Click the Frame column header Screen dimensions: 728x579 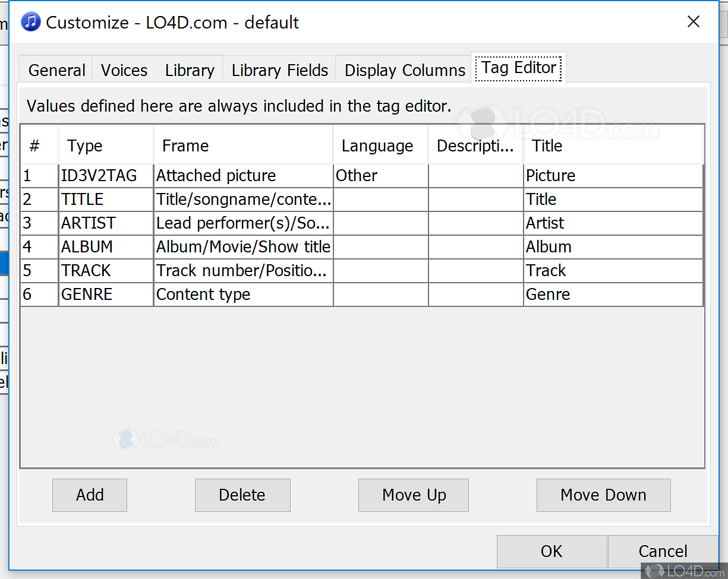click(242, 146)
